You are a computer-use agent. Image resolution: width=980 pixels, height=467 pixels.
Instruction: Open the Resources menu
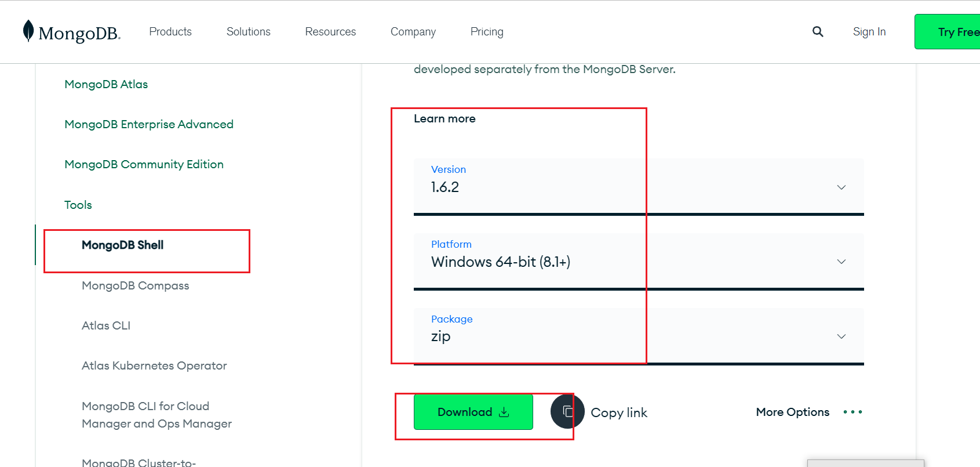(x=330, y=32)
